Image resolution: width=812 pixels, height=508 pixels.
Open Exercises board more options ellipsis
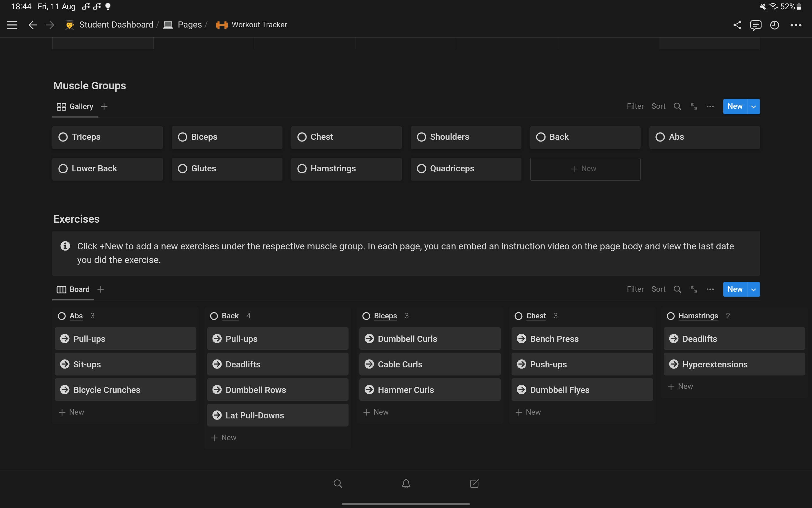tap(710, 289)
